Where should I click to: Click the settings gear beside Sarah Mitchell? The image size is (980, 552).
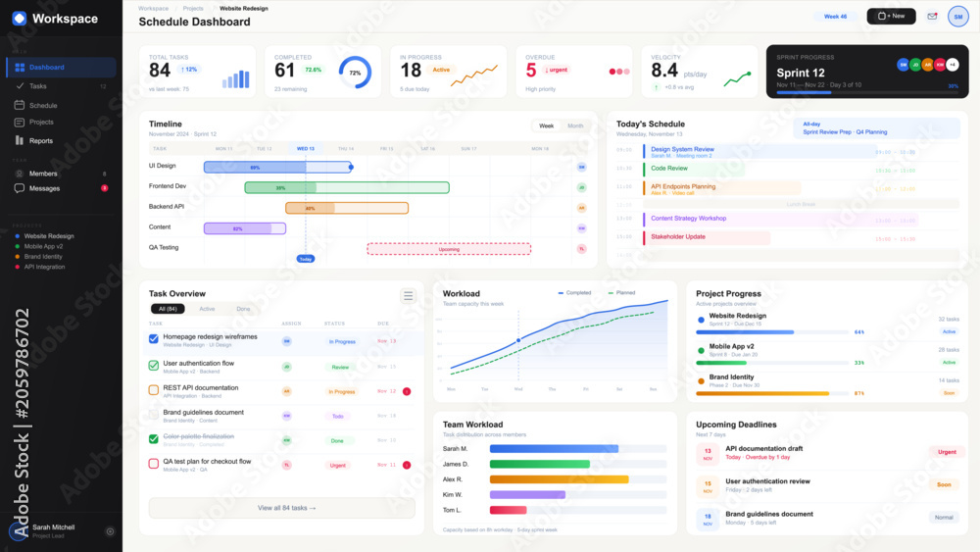coord(110,531)
